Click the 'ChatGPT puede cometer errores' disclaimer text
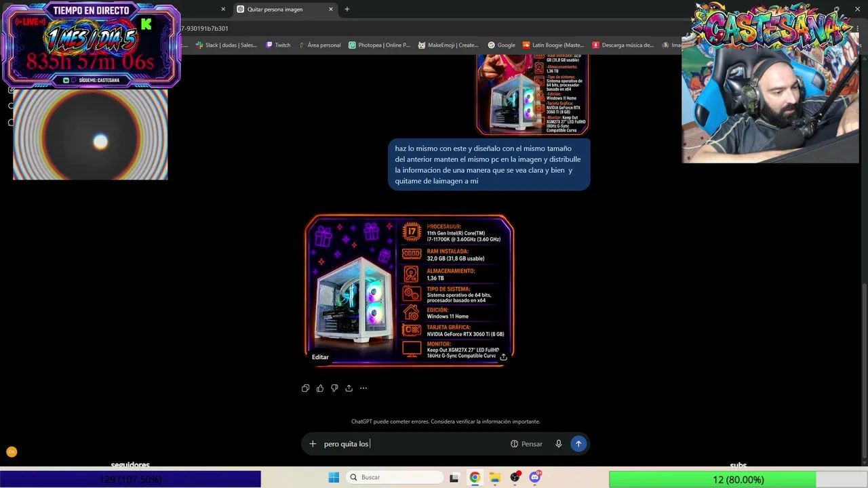 [x=446, y=422]
